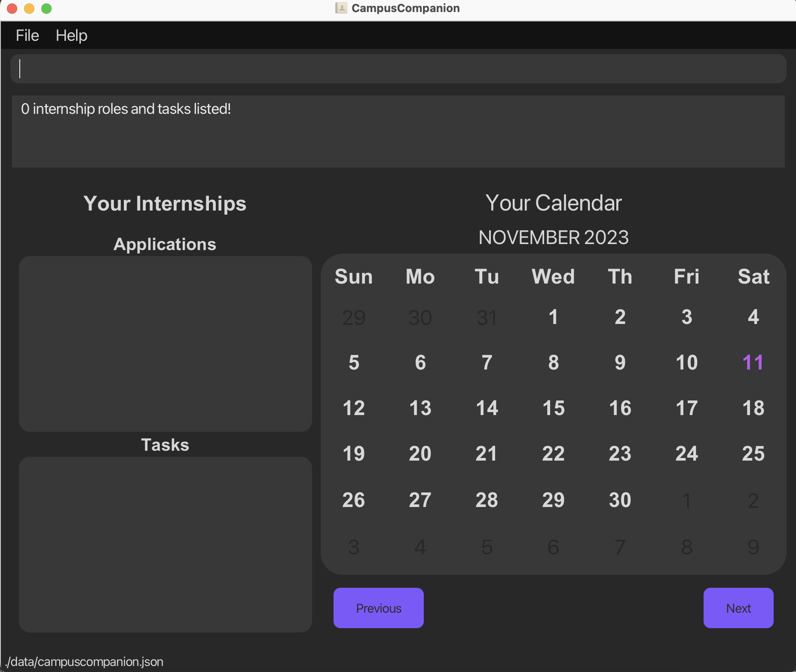Click bold date 6 under Mo column
Viewport: 796px width, 672px height.
tap(420, 363)
